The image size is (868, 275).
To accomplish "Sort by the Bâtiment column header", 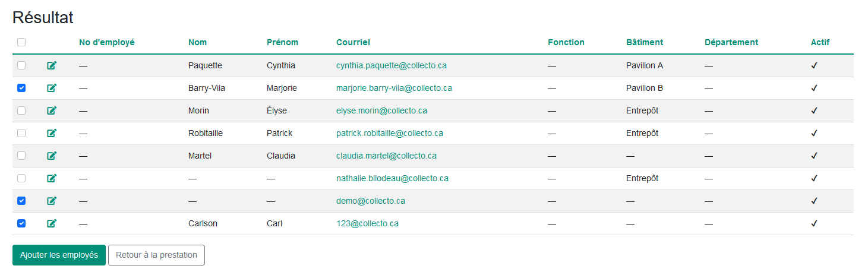I will [644, 42].
